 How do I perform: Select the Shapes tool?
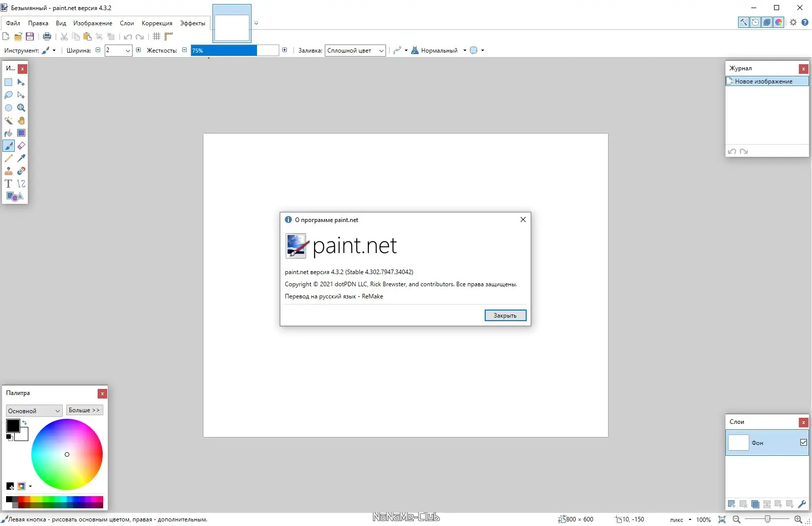click(x=15, y=196)
